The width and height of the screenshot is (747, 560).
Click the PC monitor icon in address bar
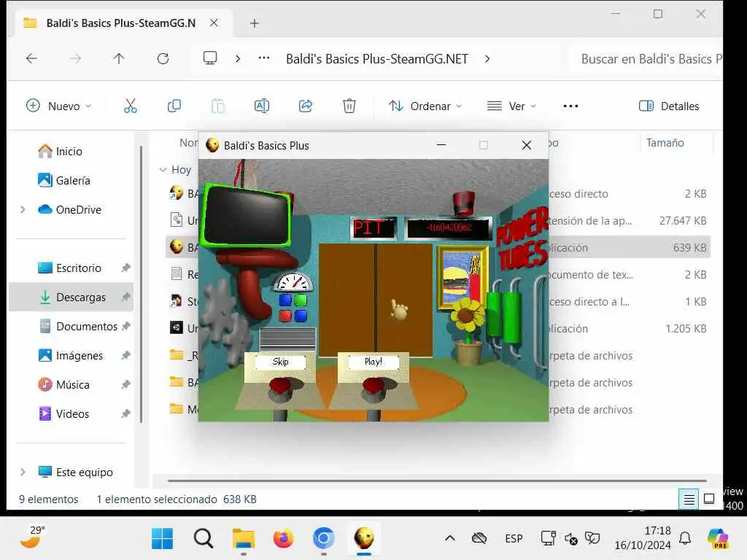point(210,58)
